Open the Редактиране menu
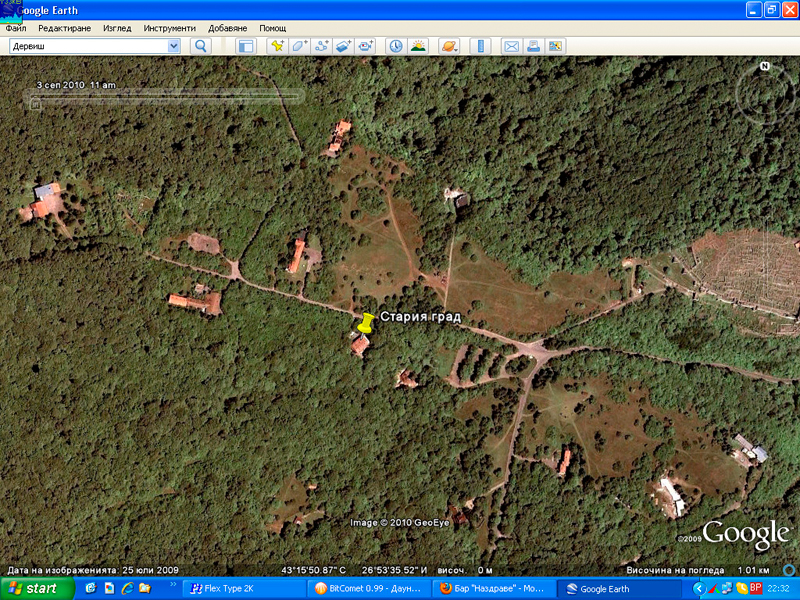This screenshot has width=800, height=600. (x=64, y=28)
